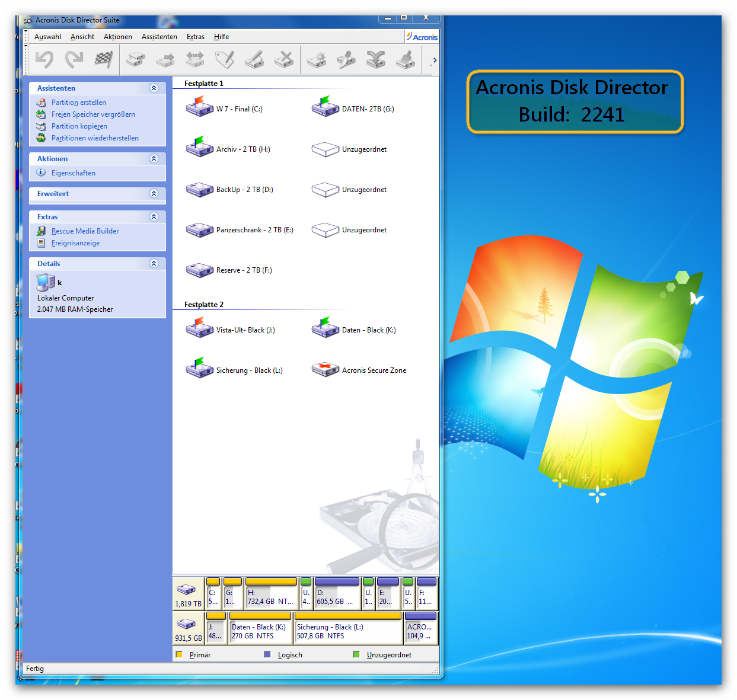This screenshot has height=700, width=737.
Task: Select the Sicherung - Black (L:) partition icon
Action: [x=200, y=368]
